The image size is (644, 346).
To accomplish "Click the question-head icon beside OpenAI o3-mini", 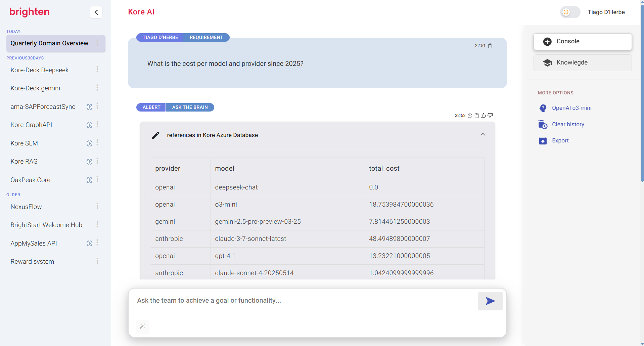I will coord(543,108).
